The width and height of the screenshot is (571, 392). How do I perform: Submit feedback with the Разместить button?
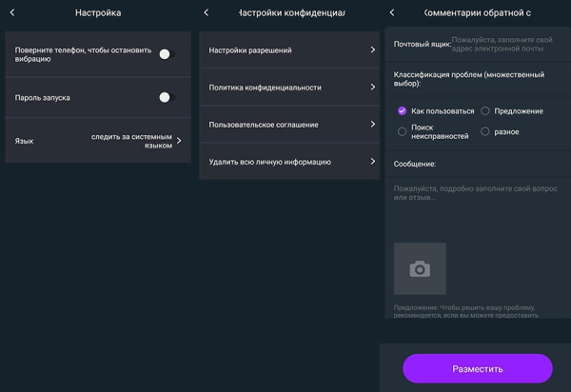coord(478,368)
